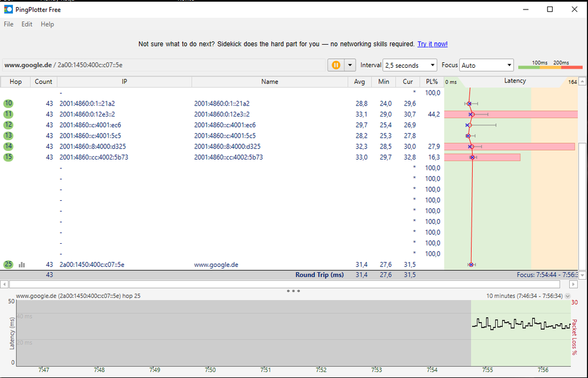Click the bar graph icon next to hop 25
Image resolution: width=588 pixels, height=378 pixels.
[22, 265]
